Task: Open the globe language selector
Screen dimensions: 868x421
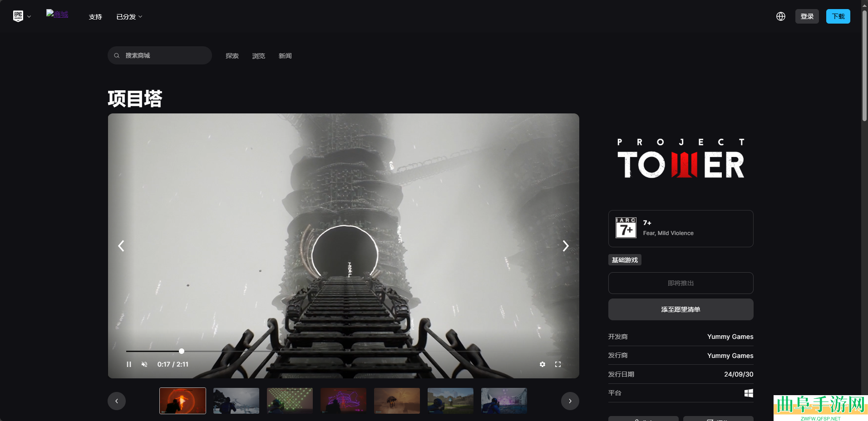Action: [781, 16]
